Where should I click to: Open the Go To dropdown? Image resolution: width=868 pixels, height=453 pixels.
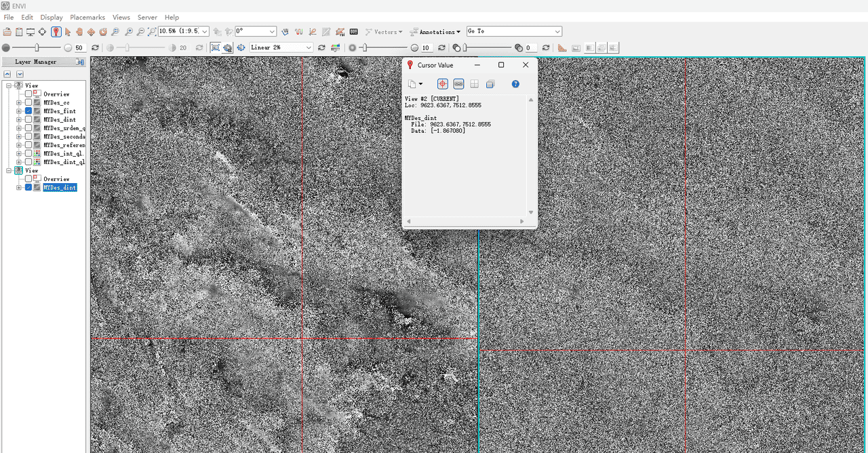click(x=557, y=32)
